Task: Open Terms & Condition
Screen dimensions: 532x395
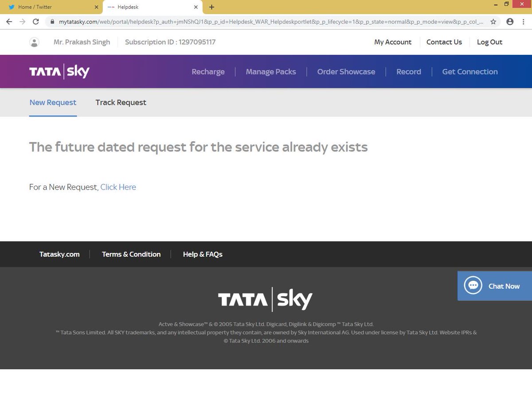Action: click(x=131, y=254)
